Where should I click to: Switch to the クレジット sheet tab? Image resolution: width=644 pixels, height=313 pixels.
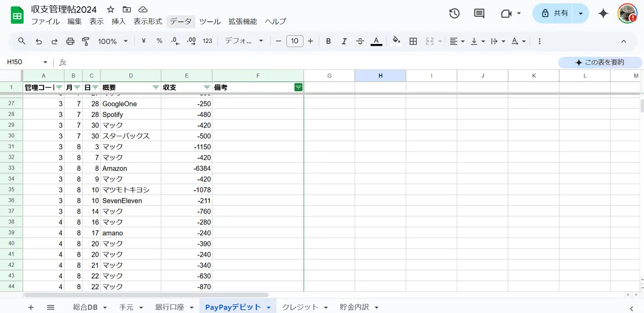tap(300, 307)
